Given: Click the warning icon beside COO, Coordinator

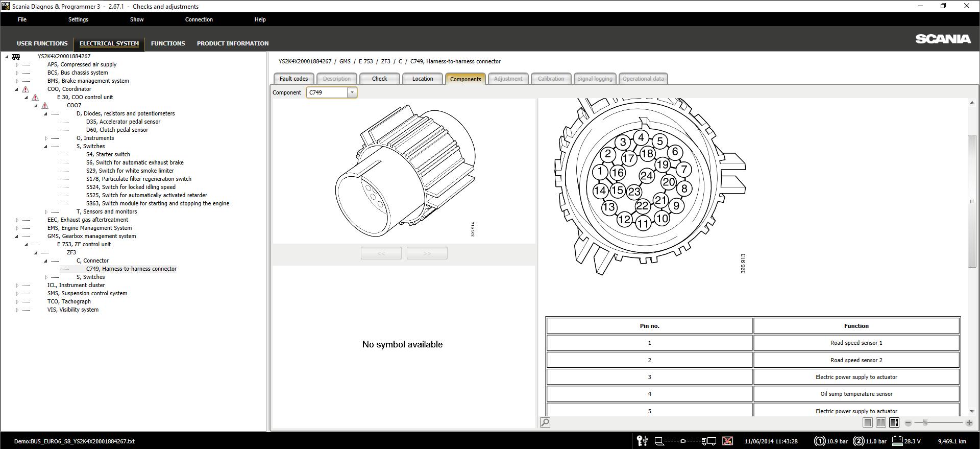Looking at the screenshot, I should 26,89.
